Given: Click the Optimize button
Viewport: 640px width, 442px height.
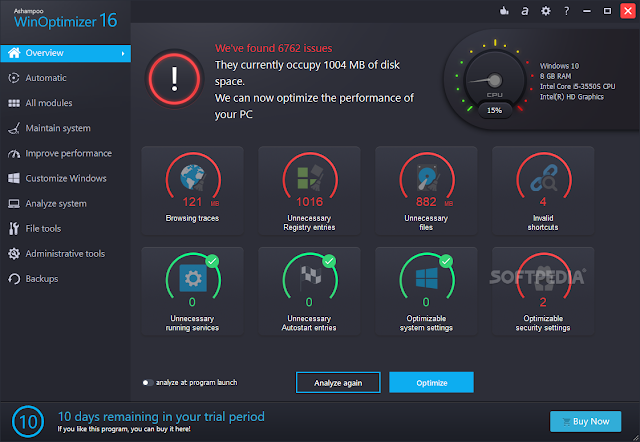Looking at the screenshot, I should [431, 382].
